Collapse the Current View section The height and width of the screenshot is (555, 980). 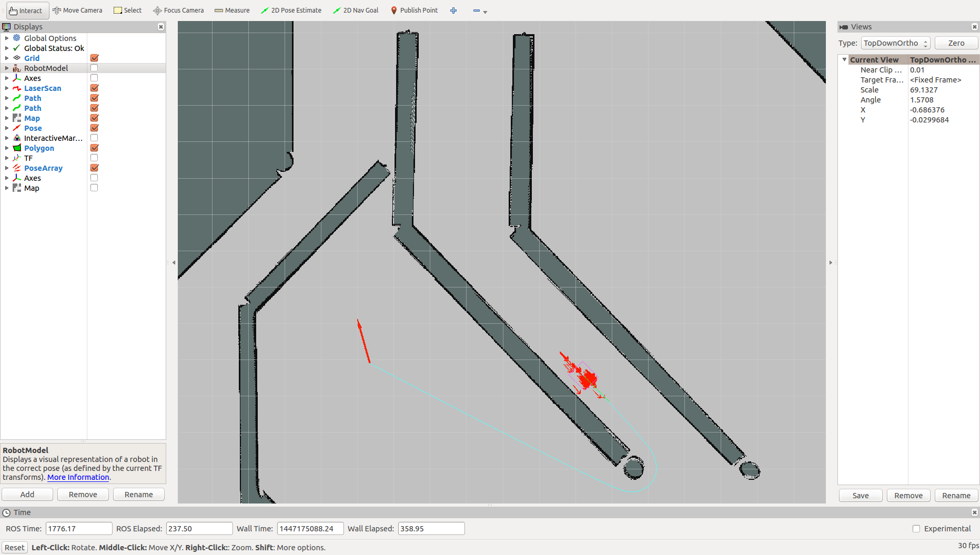845,59
